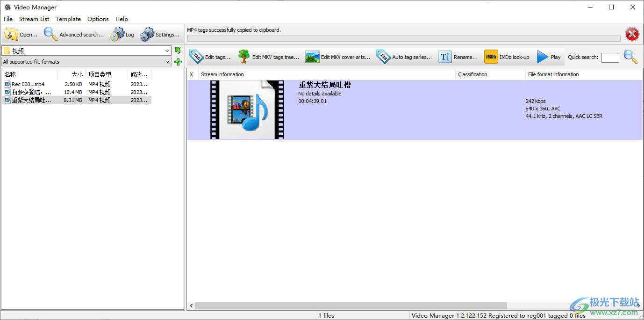Click green up-folder arrow icon

coord(178,50)
